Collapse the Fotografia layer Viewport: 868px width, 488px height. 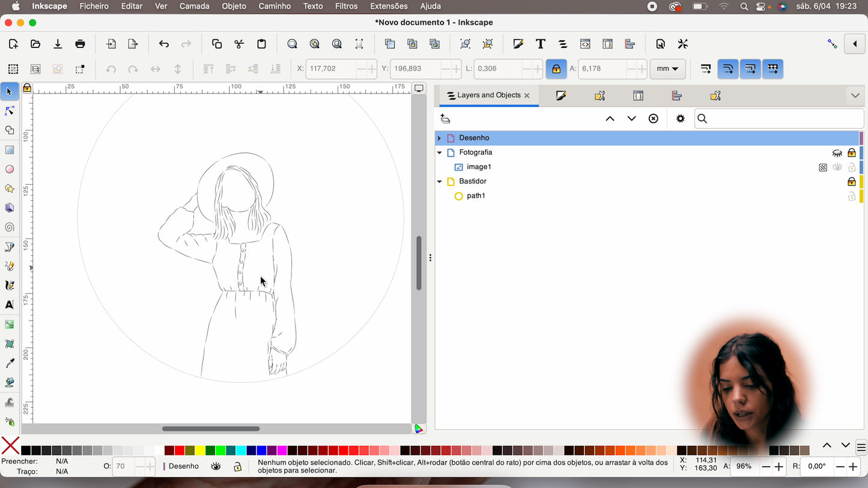(x=439, y=152)
